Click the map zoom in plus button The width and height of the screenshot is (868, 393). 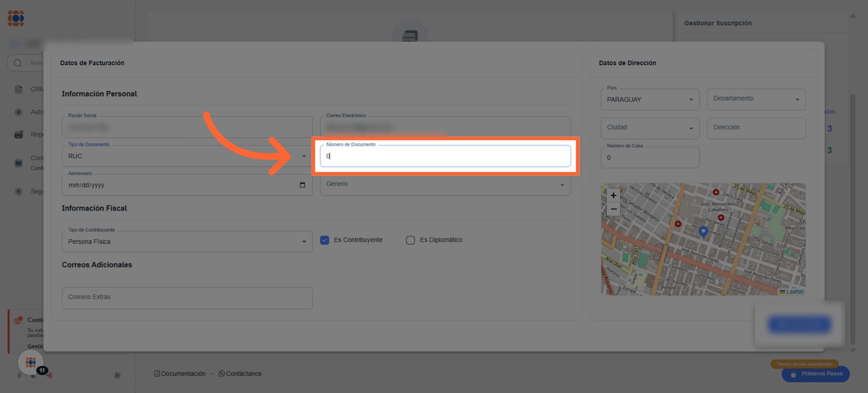coord(613,195)
